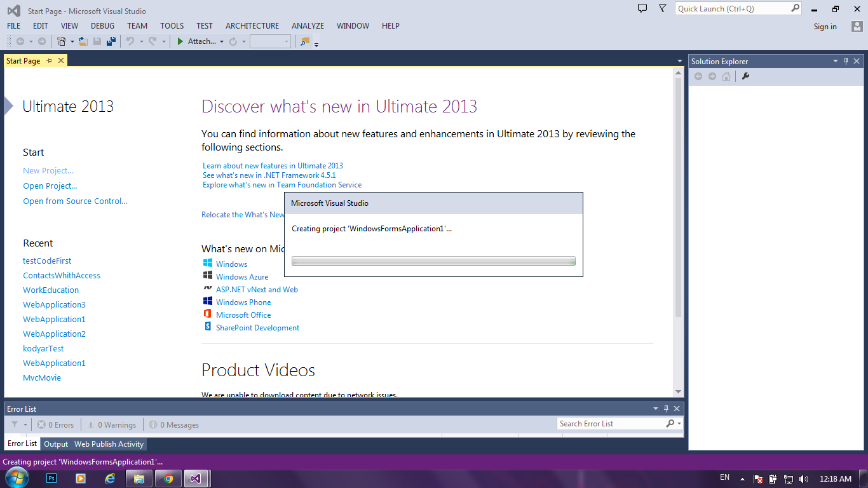Click Solution Explorer Forward arrow
This screenshot has height=488, width=868.
pos(712,76)
